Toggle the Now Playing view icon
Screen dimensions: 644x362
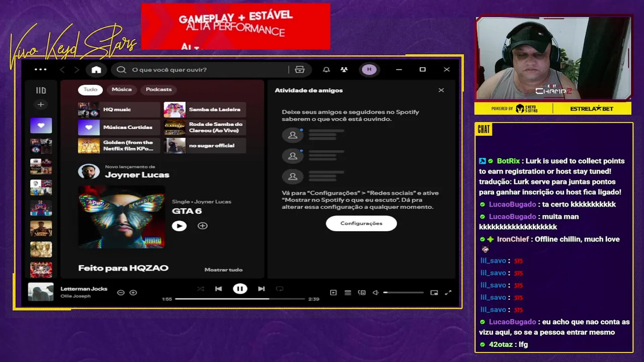333,293
